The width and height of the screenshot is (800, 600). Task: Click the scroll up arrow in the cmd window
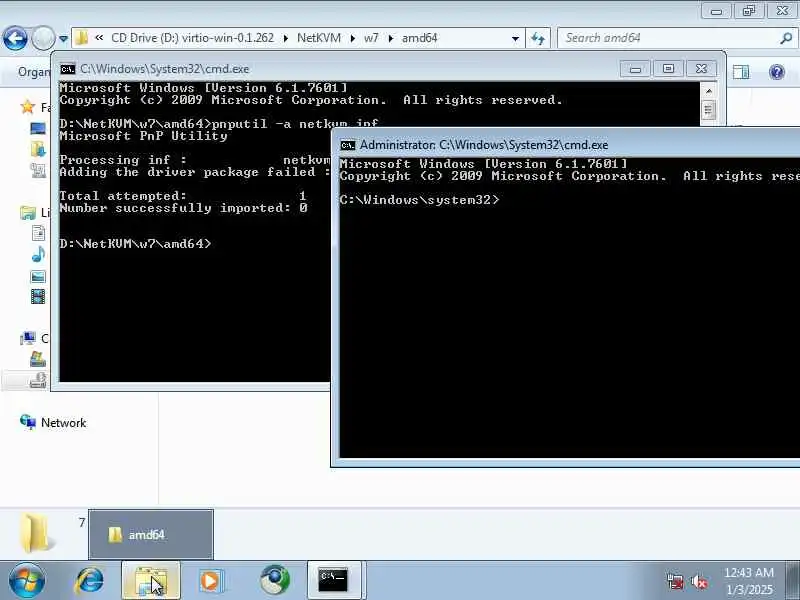708,91
